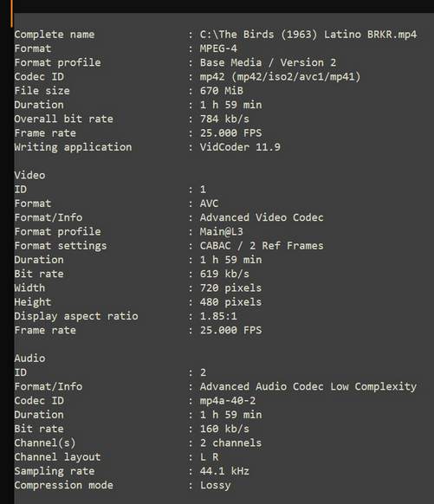Click the Audio section heading
This screenshot has height=504, width=434.
point(29,359)
